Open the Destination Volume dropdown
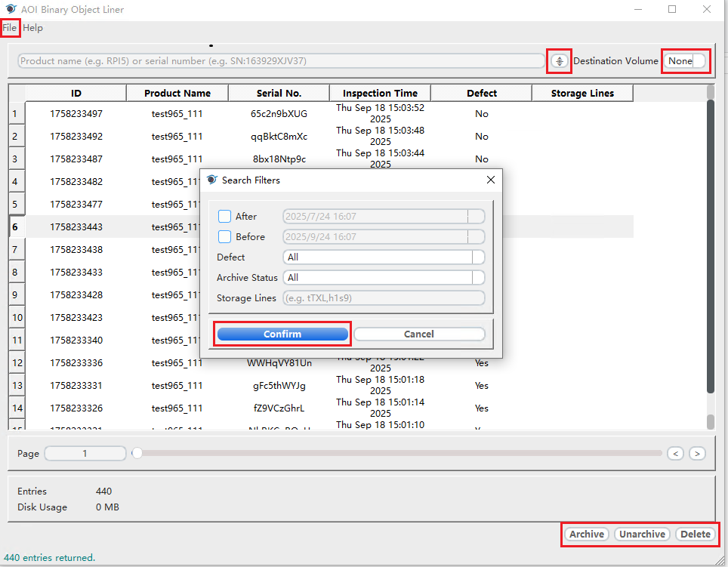This screenshot has height=567, width=728. pos(686,61)
